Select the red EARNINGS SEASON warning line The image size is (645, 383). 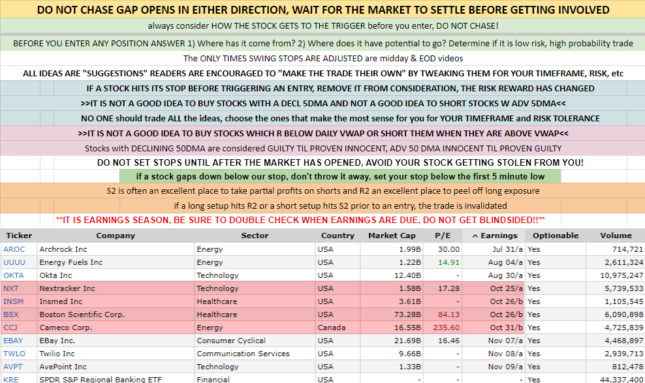point(301,220)
